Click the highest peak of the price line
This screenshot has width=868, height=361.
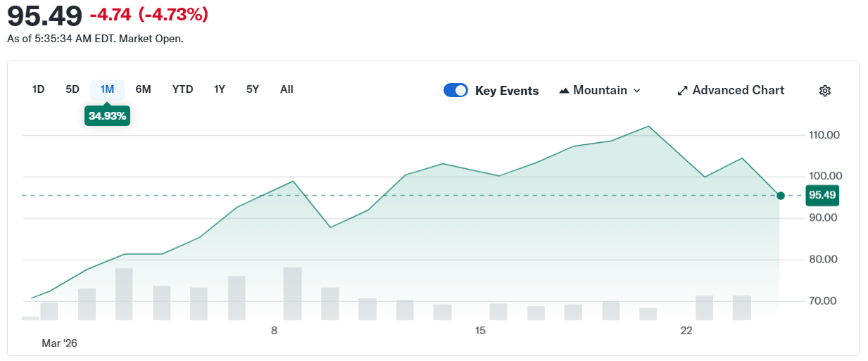pos(648,127)
